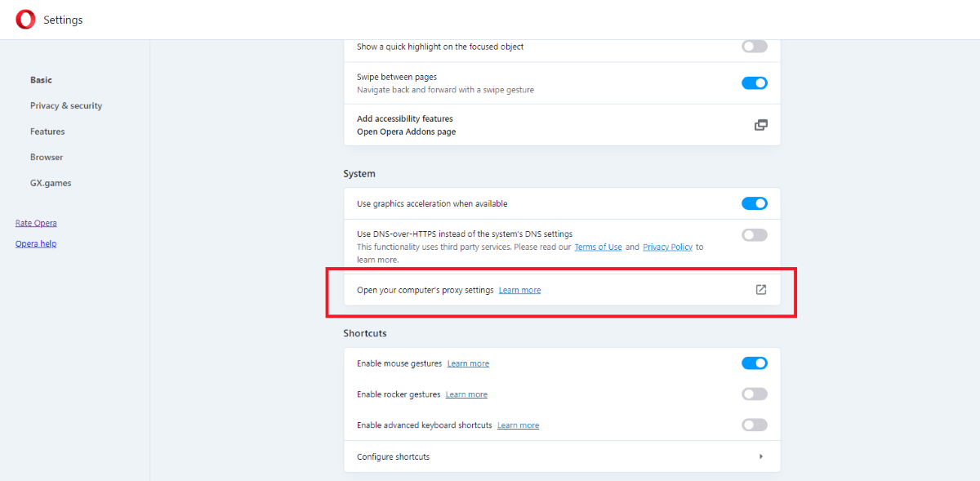This screenshot has height=481, width=980.
Task: Open Privacy & security section
Action: pos(66,106)
